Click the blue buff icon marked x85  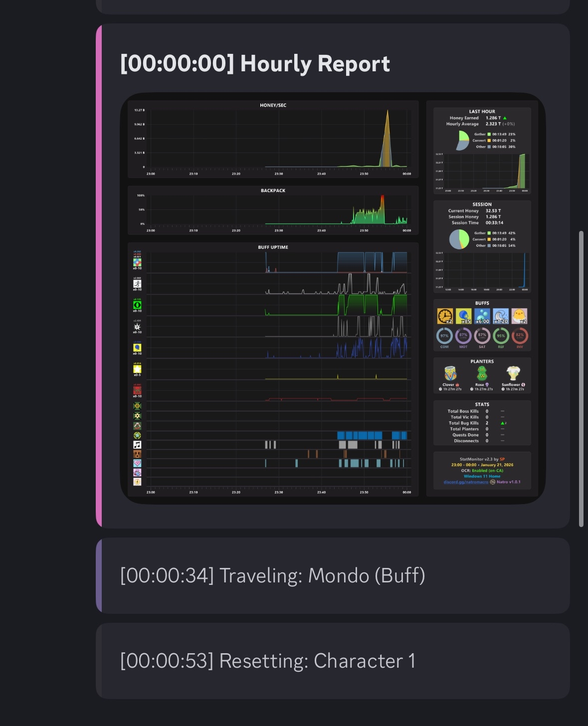(463, 316)
